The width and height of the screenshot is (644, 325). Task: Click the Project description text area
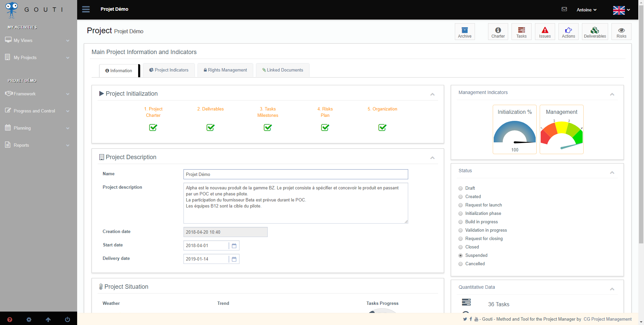296,203
